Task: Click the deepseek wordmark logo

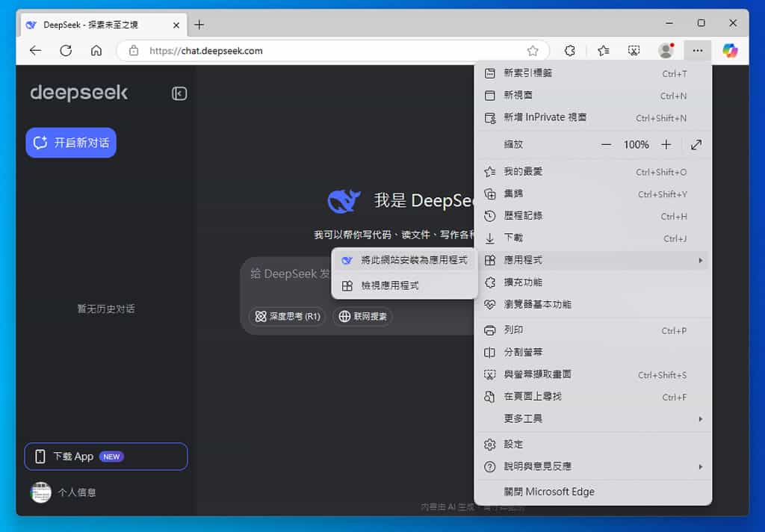Action: [79, 92]
